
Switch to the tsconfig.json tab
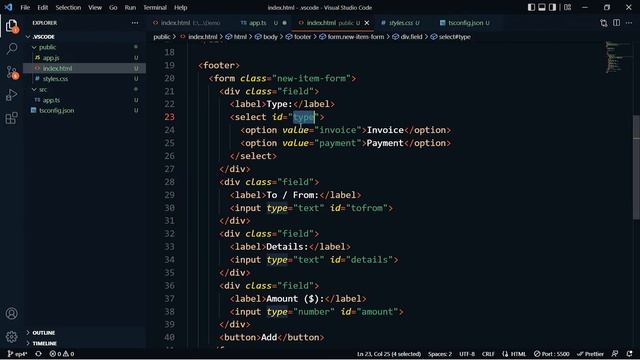click(x=465, y=23)
